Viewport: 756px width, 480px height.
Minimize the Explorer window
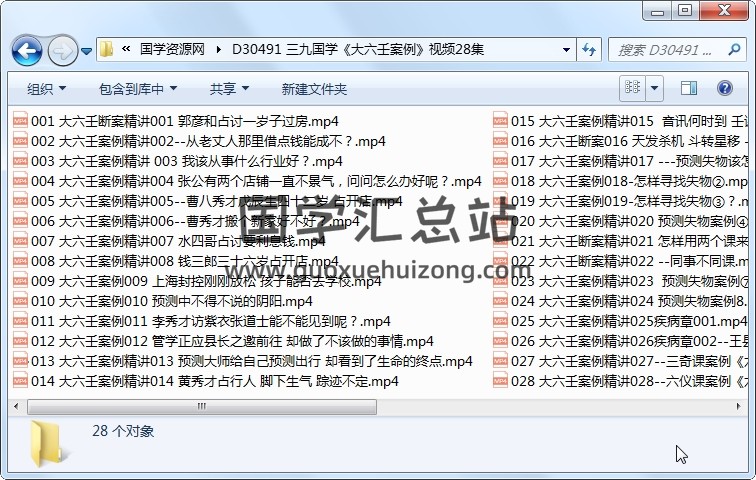(x=657, y=10)
